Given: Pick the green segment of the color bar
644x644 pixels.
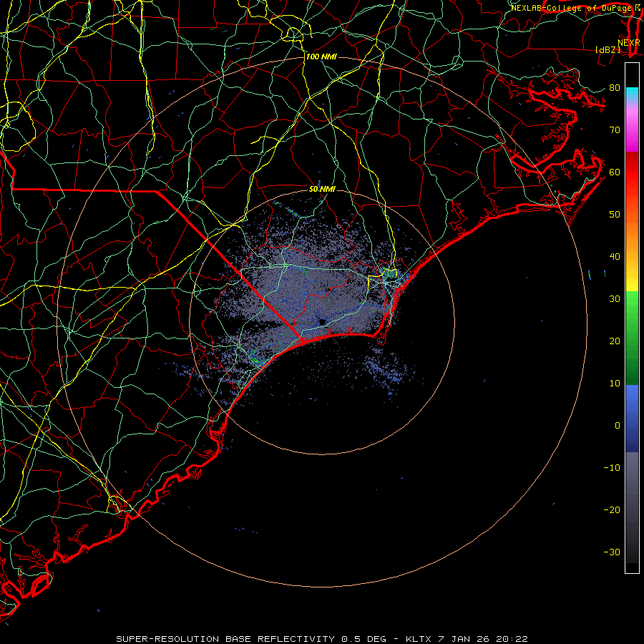Looking at the screenshot, I should coord(632,338).
